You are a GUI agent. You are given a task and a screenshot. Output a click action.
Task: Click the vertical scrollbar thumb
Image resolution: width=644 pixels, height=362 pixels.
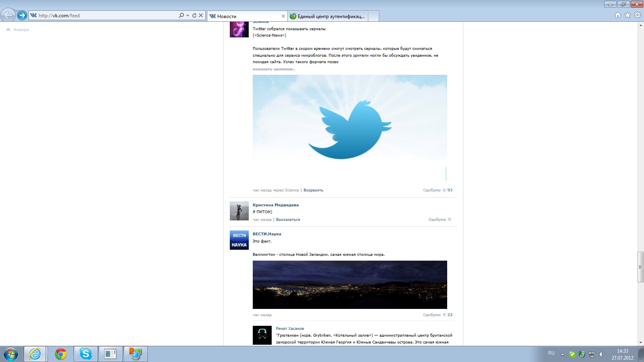(x=640, y=267)
